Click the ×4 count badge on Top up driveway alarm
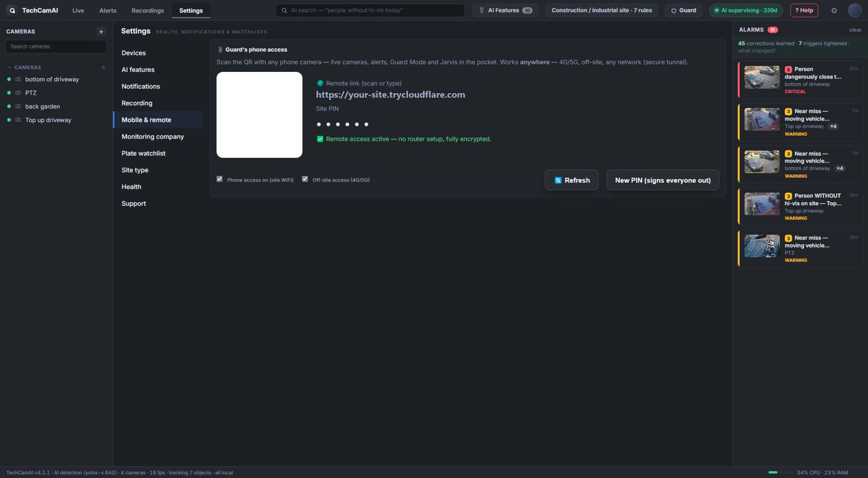This screenshot has height=478, width=868. [x=833, y=126]
